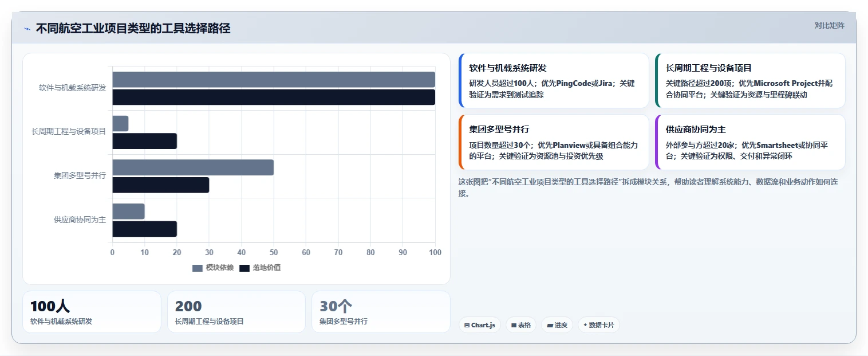Click the 软件与机载系统研发 落地价值 dark bar
The height and width of the screenshot is (356, 868).
pos(274,97)
